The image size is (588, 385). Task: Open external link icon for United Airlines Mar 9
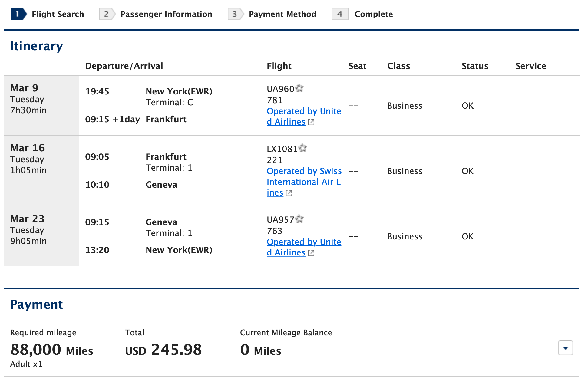coord(311,122)
